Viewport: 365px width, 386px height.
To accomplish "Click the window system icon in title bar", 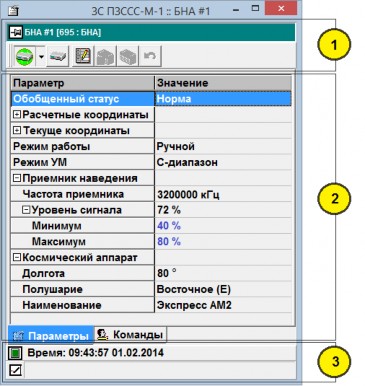I will (13, 11).
